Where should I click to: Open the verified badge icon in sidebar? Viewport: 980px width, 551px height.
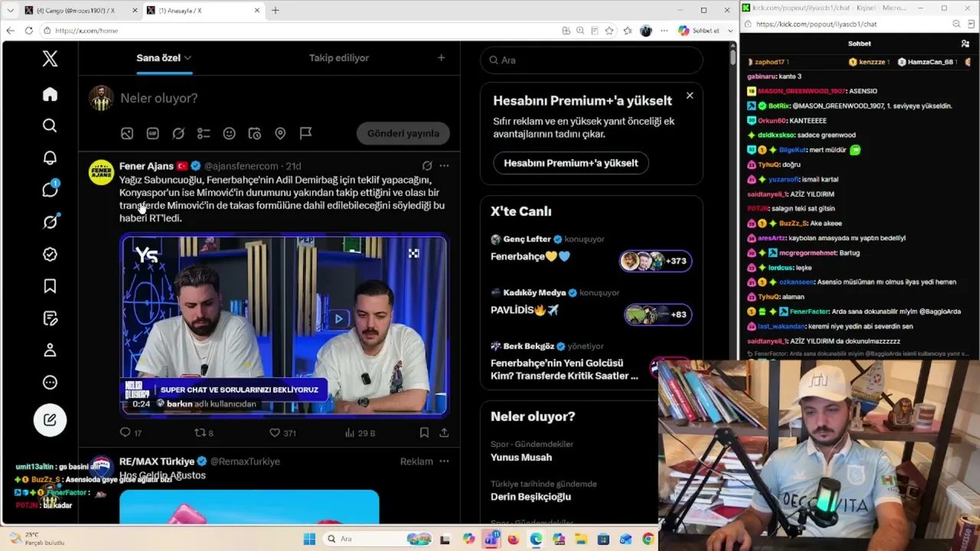(x=50, y=254)
